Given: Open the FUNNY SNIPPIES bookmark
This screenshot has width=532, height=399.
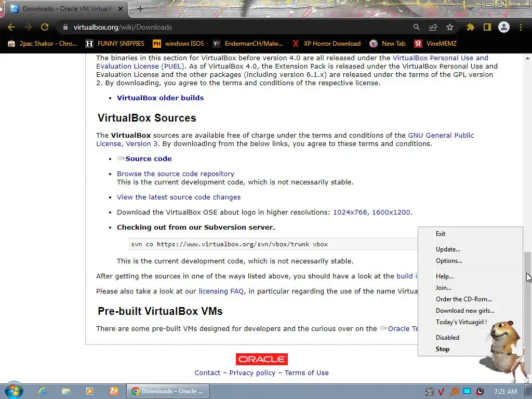Looking at the screenshot, I should point(115,44).
